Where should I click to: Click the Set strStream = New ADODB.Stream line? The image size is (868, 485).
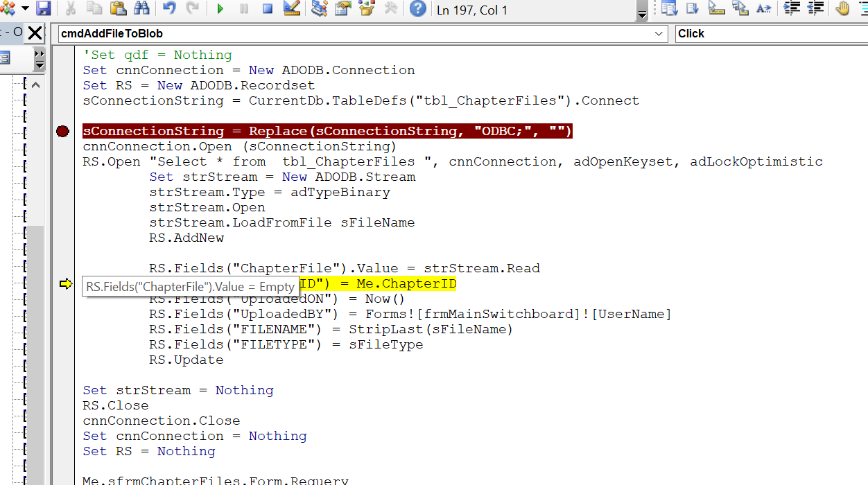[x=282, y=177]
